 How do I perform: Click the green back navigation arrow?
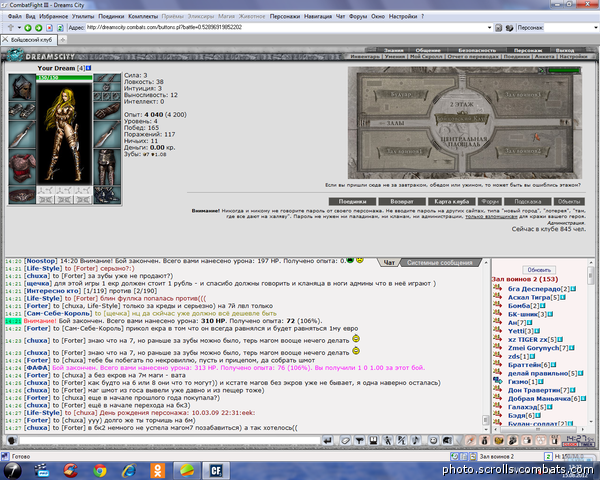[28, 28]
